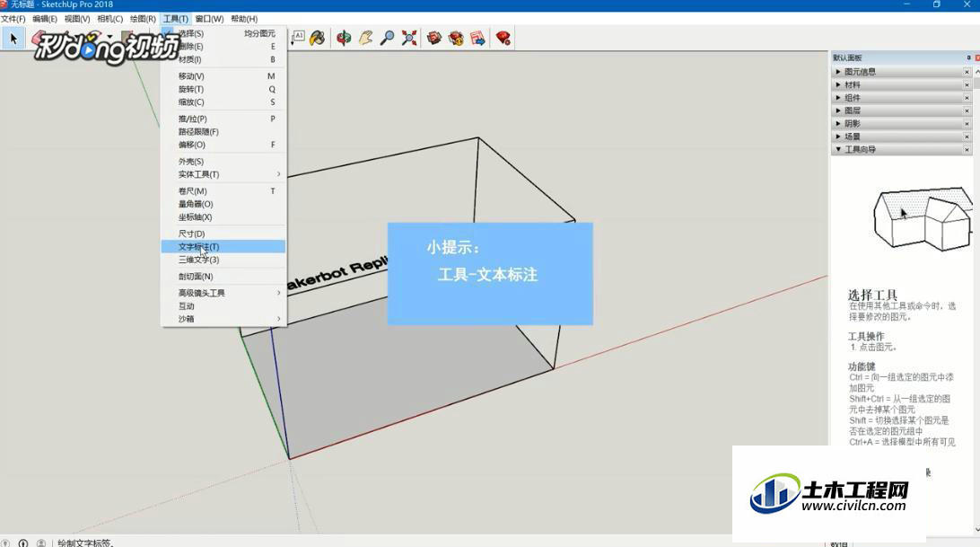This screenshot has width=980, height=547.
Task: Close the 工具向导 panel
Action: pyautogui.click(x=967, y=150)
